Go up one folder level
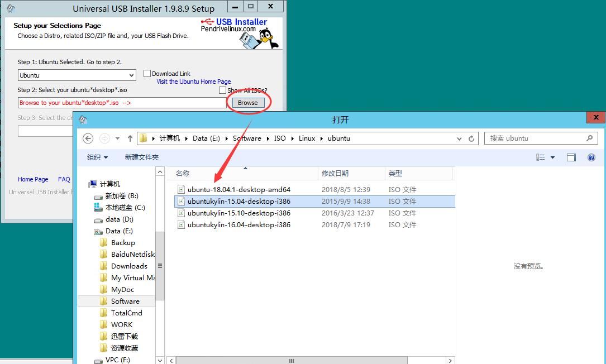The width and height of the screenshot is (606, 364). click(130, 138)
